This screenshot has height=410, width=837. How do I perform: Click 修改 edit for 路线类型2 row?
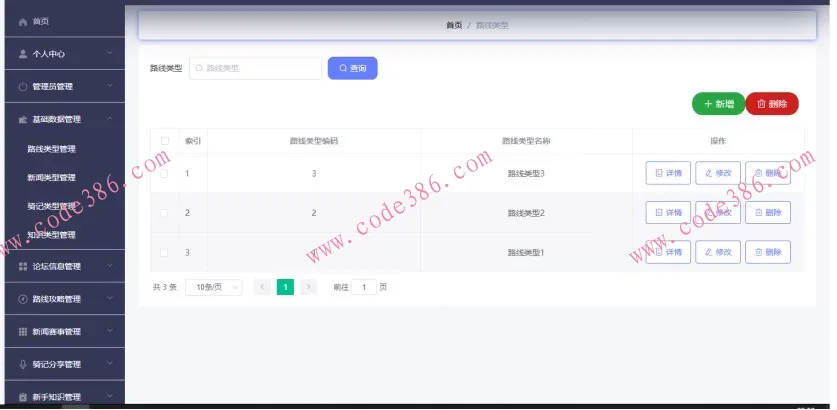(x=718, y=212)
